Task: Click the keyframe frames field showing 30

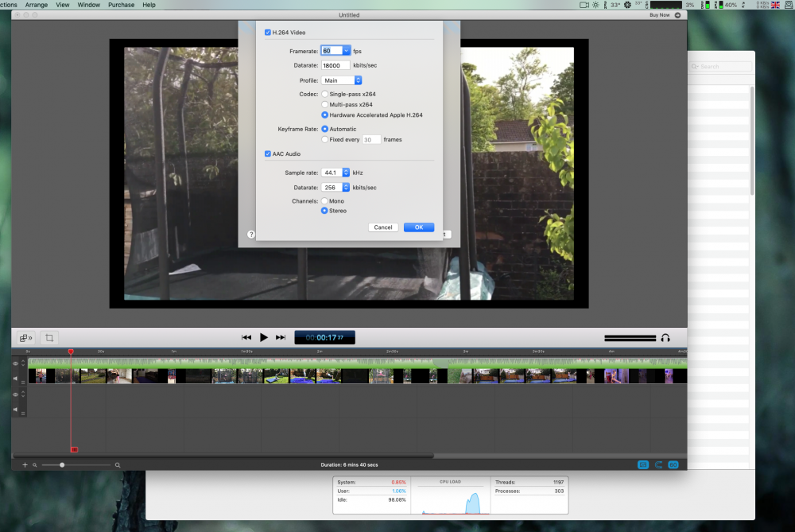Action: pos(371,139)
